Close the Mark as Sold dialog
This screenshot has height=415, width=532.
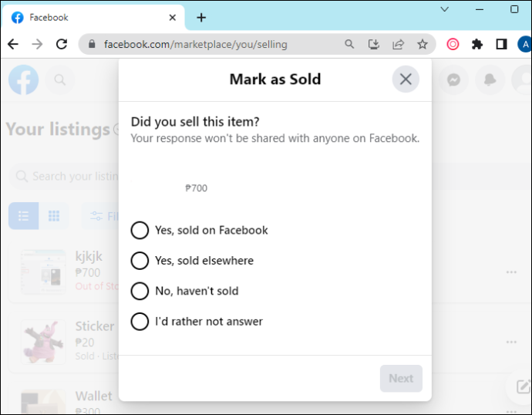click(406, 79)
